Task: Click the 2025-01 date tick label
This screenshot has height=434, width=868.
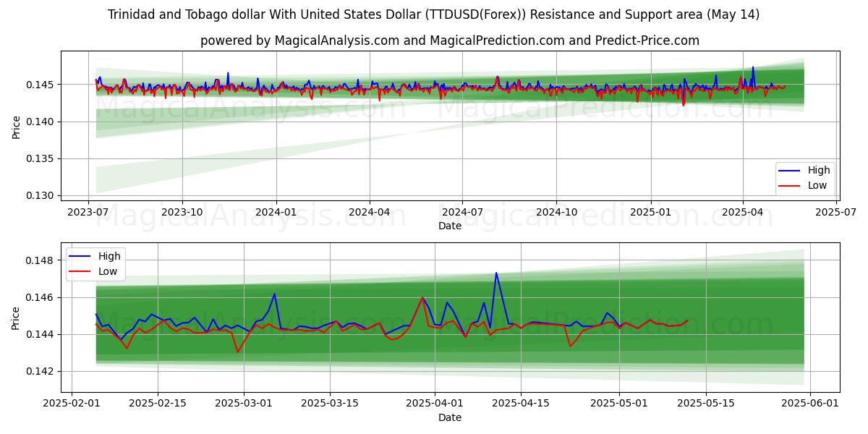Action: (x=650, y=212)
